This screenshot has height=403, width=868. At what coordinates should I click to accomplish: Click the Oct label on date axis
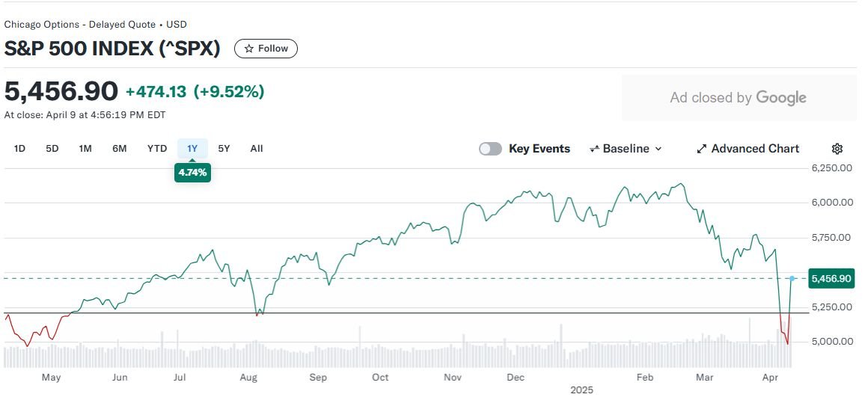(x=380, y=378)
